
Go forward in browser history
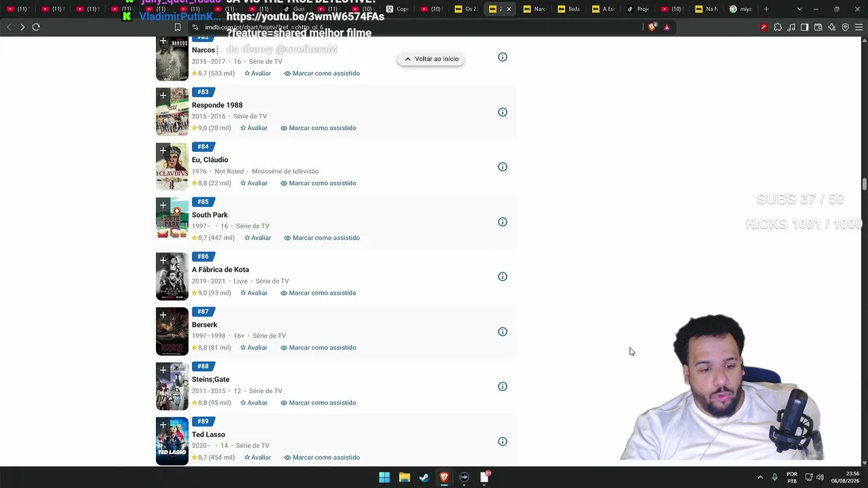22,27
